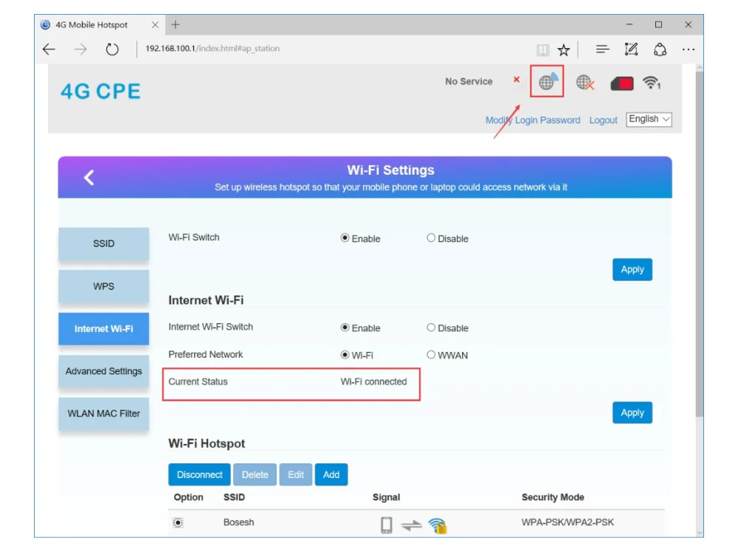
Task: Click the Edit hotspot button
Action: (x=296, y=474)
